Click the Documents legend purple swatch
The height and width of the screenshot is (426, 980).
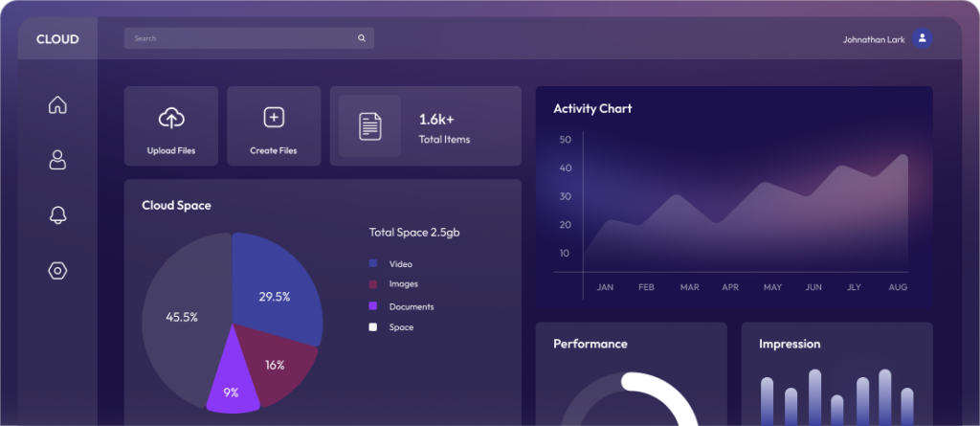point(373,306)
